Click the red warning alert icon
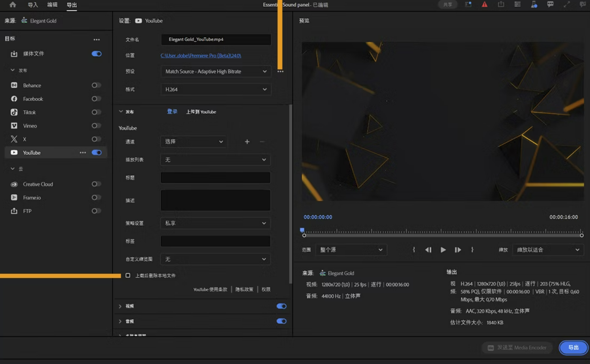This screenshot has height=364, width=590. (x=484, y=5)
